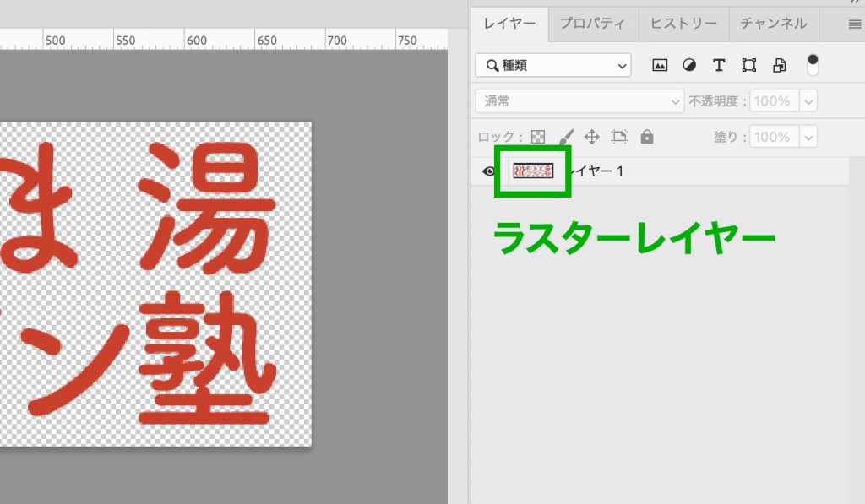The width and height of the screenshot is (865, 504).
Task: Expand the 不透明度 slider arrow
Action: pyautogui.click(x=808, y=102)
